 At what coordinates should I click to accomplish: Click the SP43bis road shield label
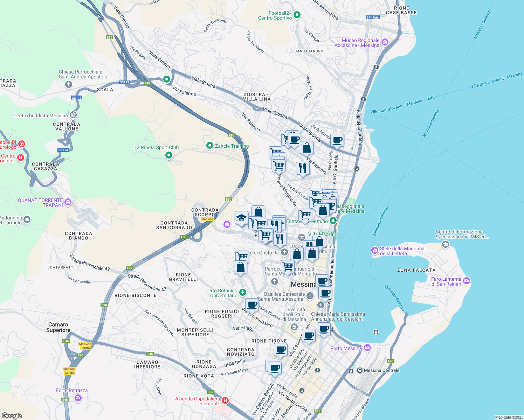[372, 17]
